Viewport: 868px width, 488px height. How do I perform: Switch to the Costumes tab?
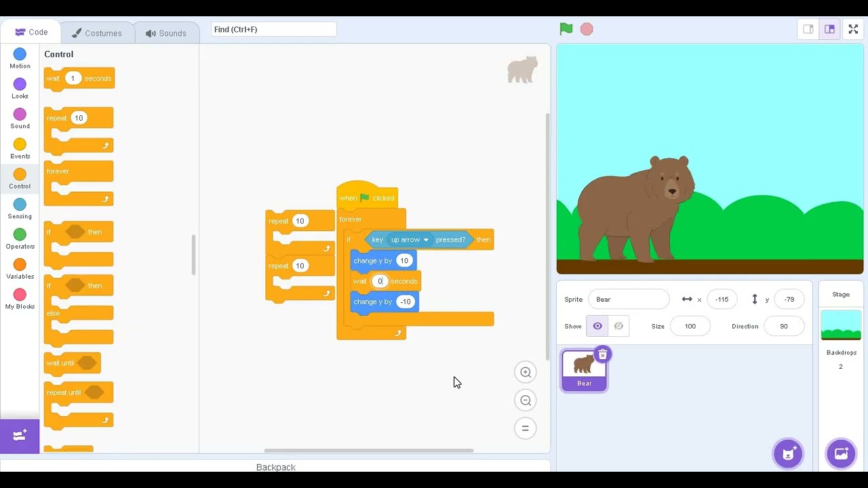click(x=97, y=33)
